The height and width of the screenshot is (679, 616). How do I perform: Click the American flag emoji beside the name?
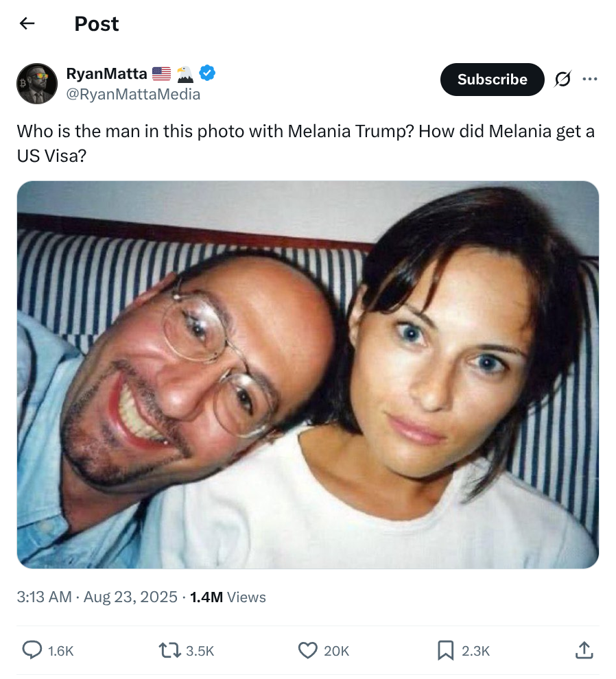click(161, 73)
